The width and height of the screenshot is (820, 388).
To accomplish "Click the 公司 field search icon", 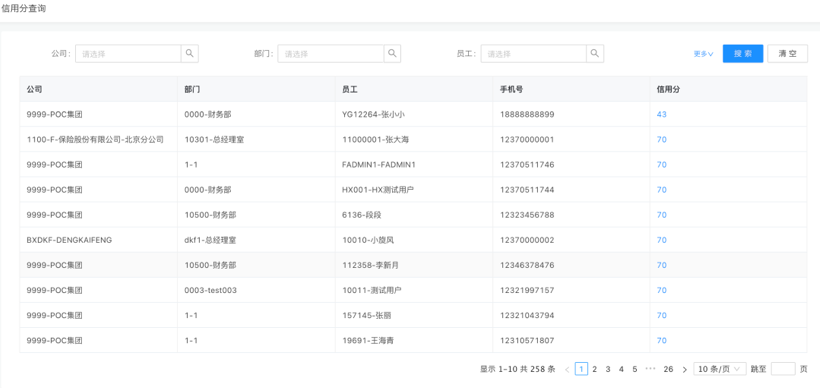I will click(x=190, y=53).
